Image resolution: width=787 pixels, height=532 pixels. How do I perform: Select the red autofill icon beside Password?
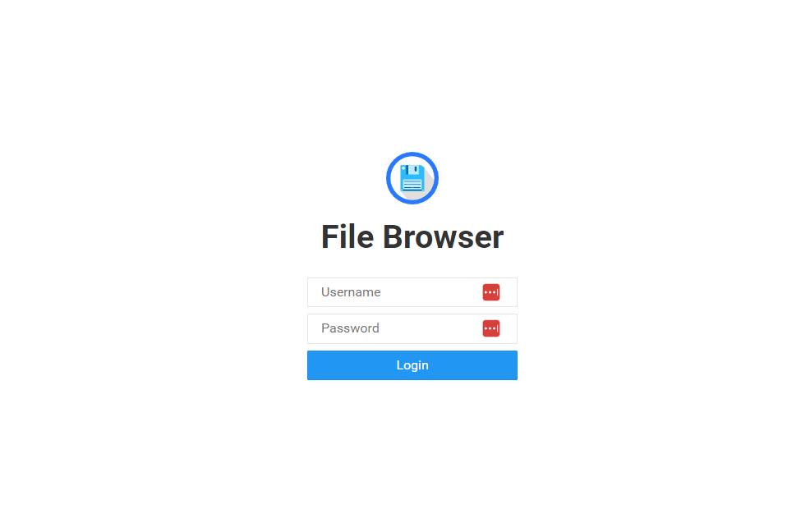click(491, 328)
